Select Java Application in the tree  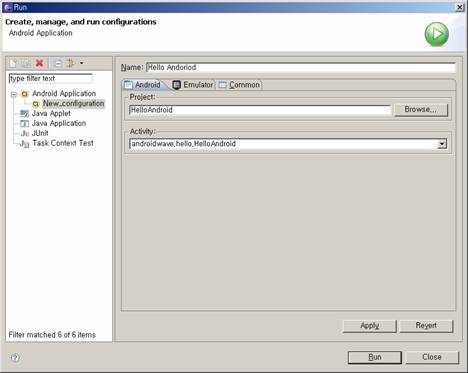pyautogui.click(x=59, y=123)
